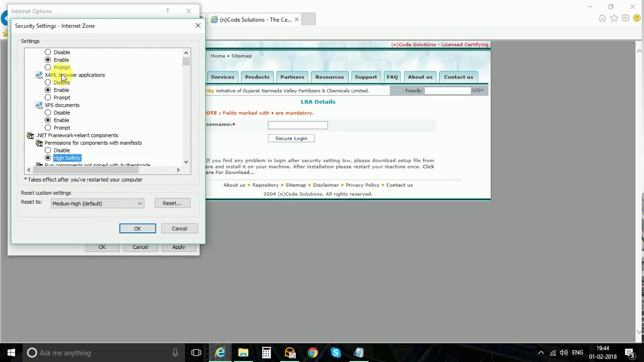Screen dimensions: 644x362
Task: Select Disable for Permissions for components with manifests
Action: tap(48, 150)
